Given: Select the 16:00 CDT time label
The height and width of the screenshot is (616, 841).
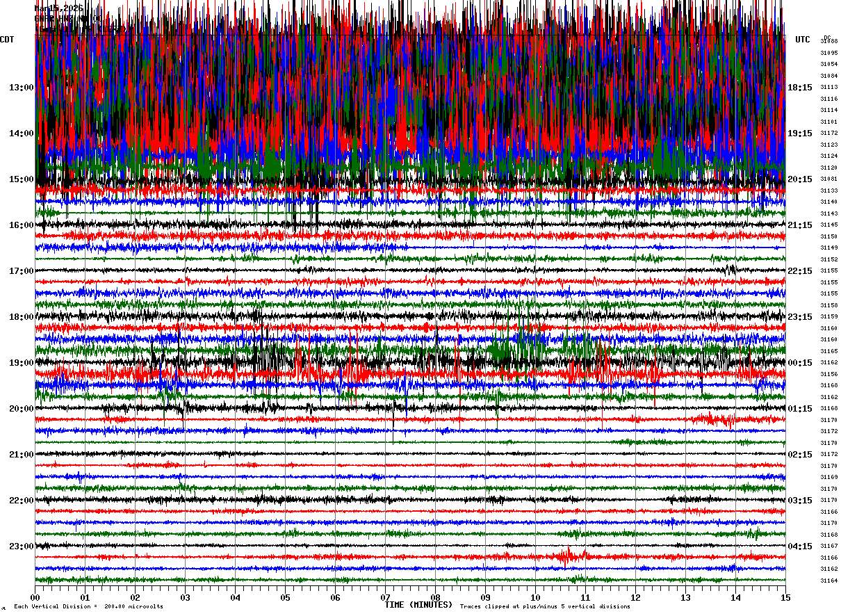Looking at the screenshot, I should (x=21, y=225).
